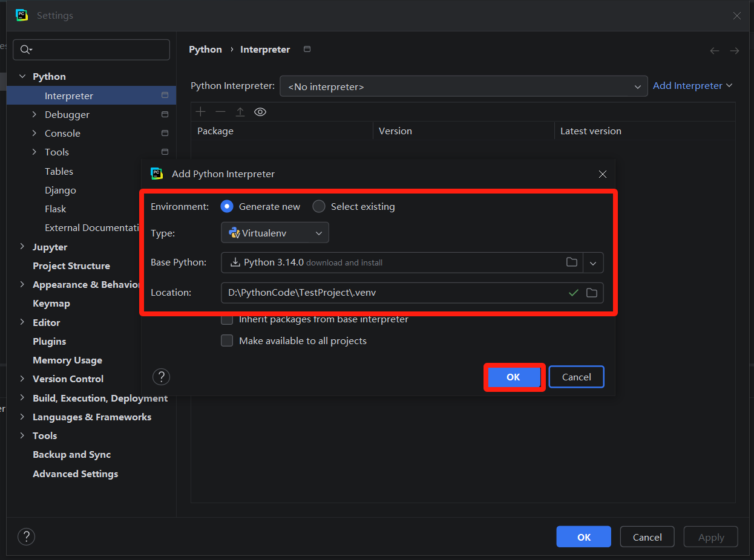Go forward using the right arrow icon
This screenshot has height=560, width=754.
735,51
